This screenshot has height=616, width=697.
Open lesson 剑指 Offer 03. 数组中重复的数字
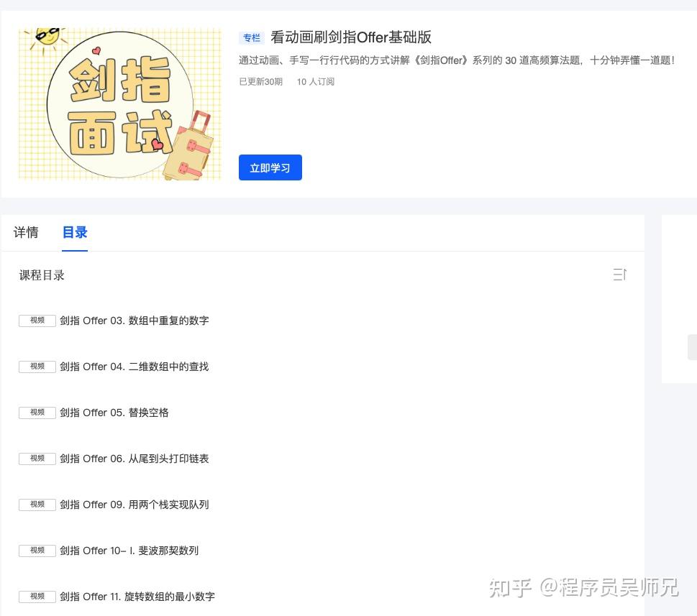tap(134, 321)
